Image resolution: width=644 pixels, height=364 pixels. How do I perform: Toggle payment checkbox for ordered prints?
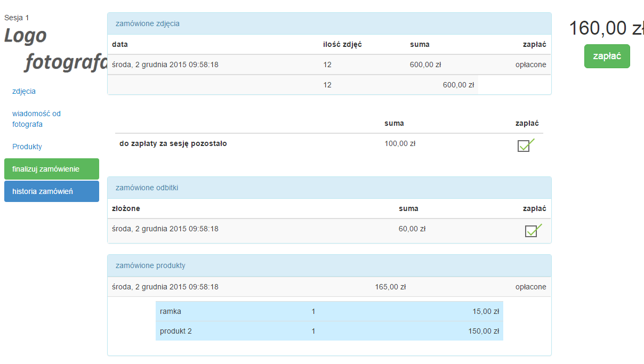click(x=531, y=231)
